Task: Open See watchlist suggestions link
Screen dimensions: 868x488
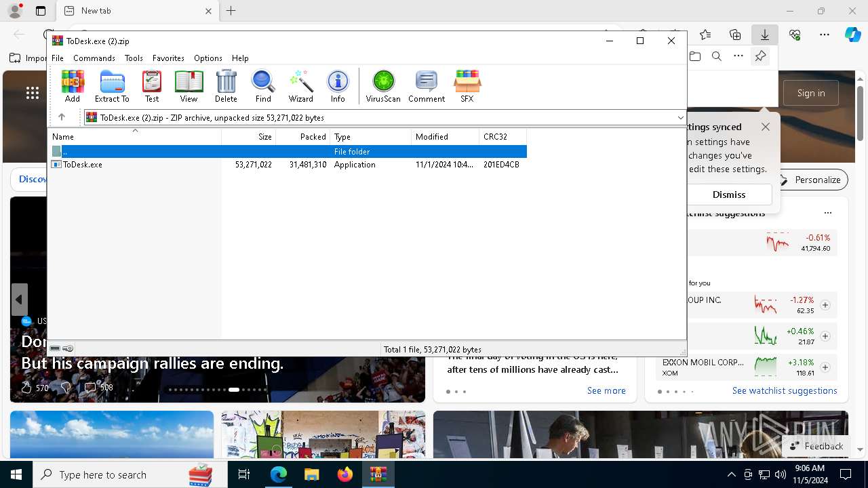Action: click(785, 391)
